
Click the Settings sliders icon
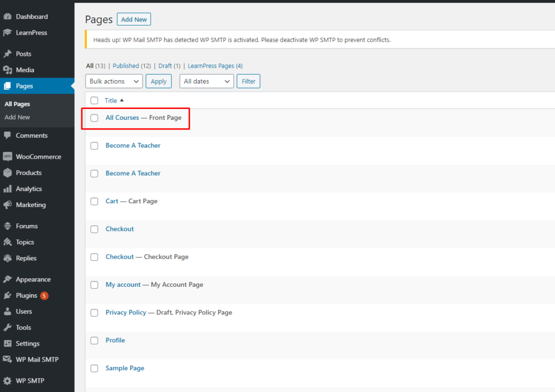pos(8,344)
